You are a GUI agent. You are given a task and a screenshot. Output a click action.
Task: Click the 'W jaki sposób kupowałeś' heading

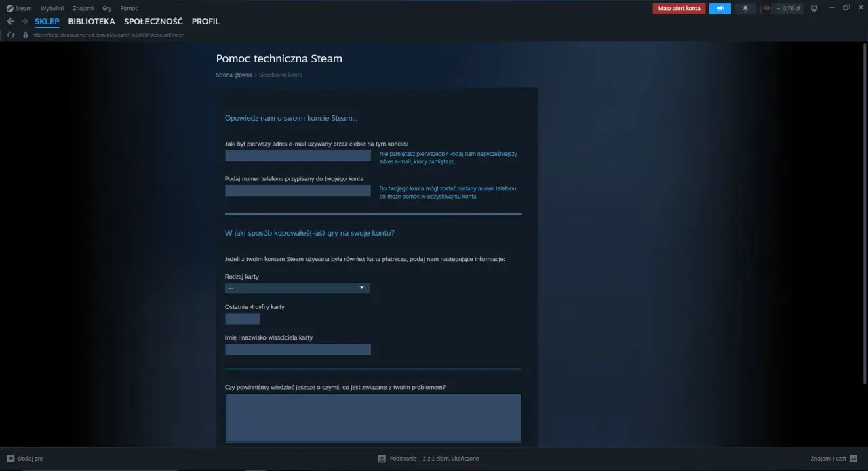(x=310, y=233)
